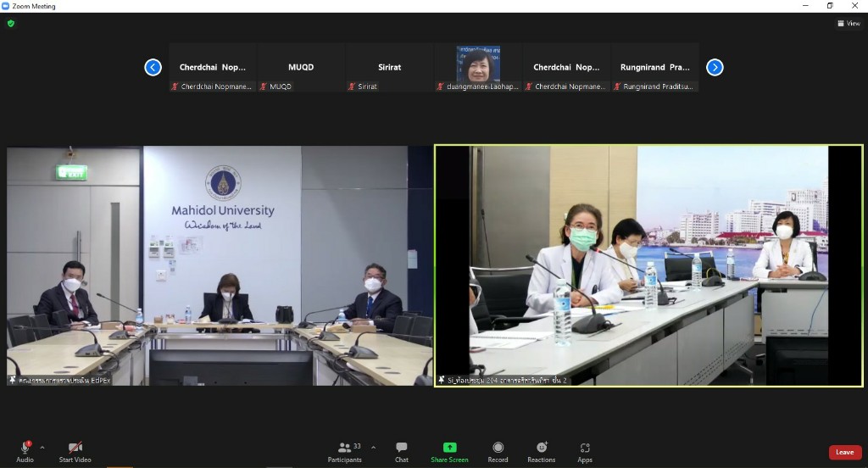This screenshot has width=868, height=468.
Task: Start recording with the Record button
Action: pos(498,448)
